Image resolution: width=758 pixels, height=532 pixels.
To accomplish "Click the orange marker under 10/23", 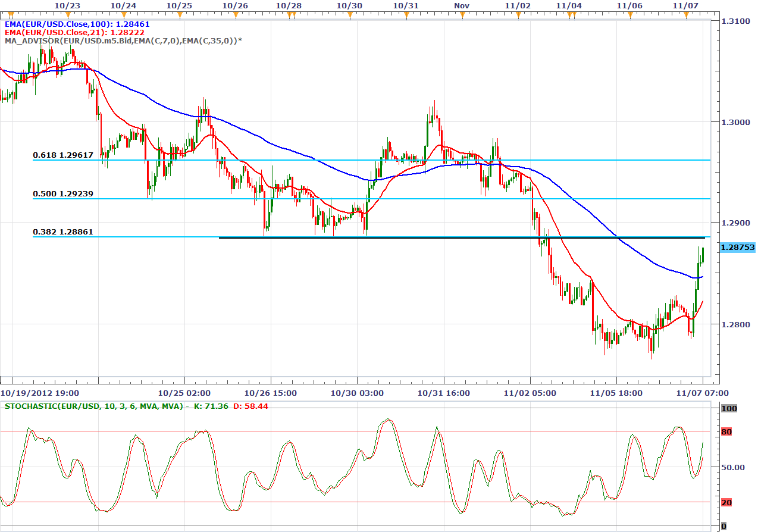I will tap(67, 14).
